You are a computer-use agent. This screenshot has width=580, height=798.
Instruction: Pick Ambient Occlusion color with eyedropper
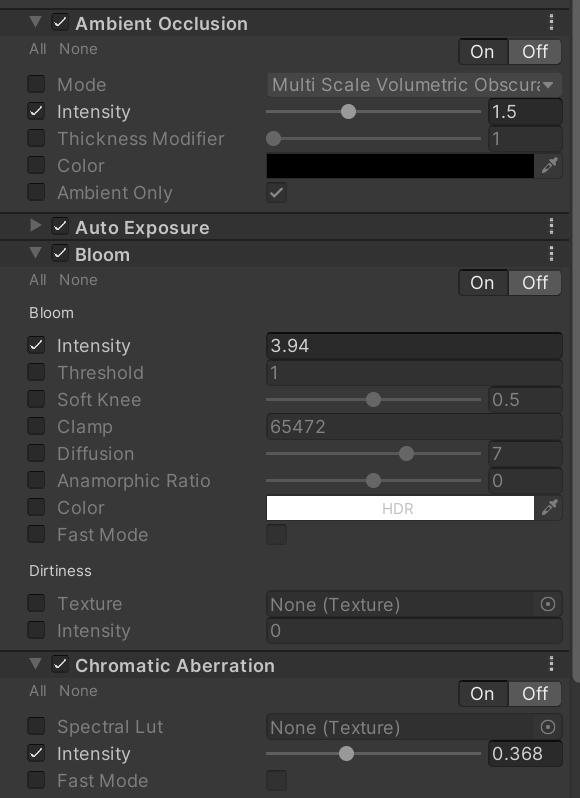click(x=549, y=165)
